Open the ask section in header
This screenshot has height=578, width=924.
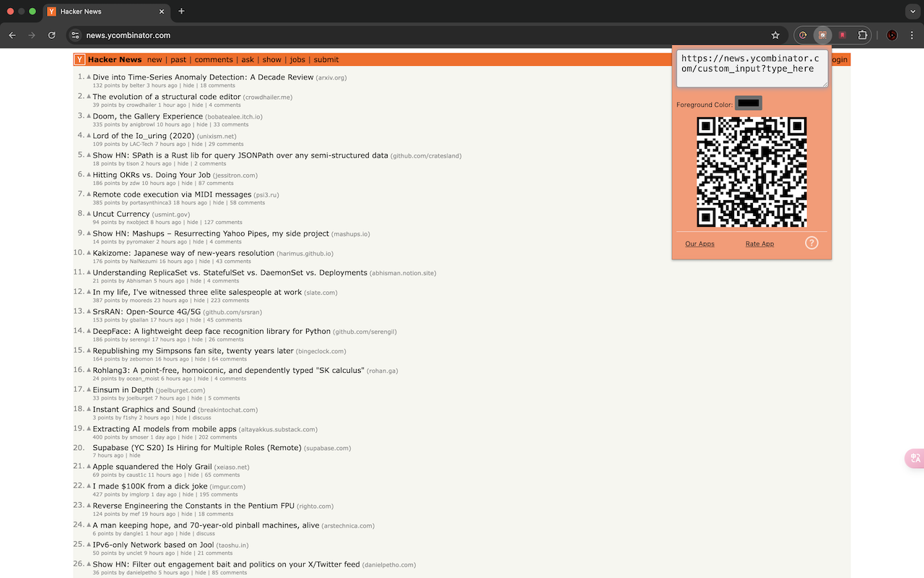248,60
